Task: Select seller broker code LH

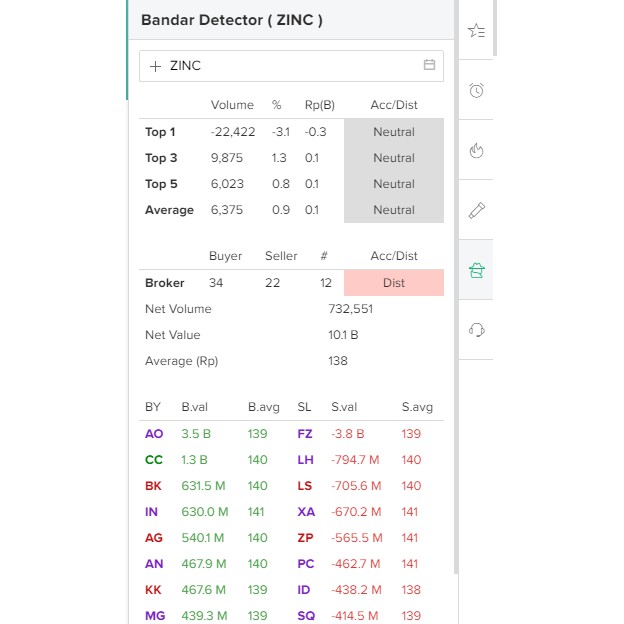Action: click(x=306, y=460)
